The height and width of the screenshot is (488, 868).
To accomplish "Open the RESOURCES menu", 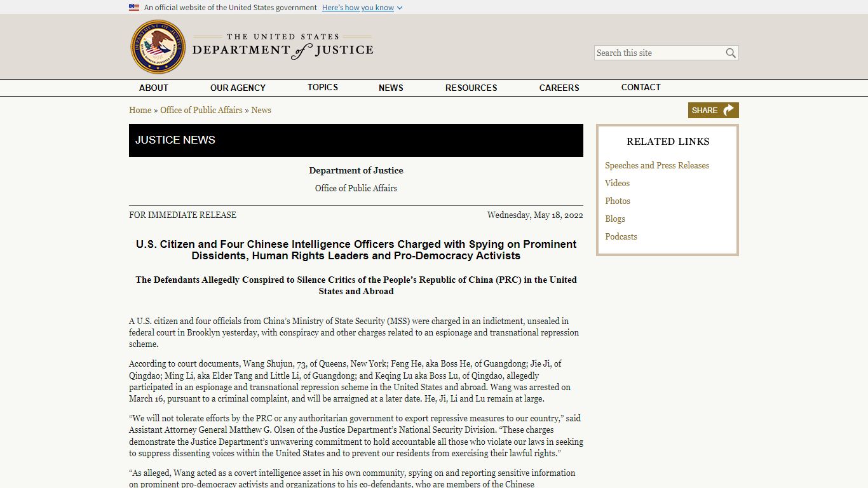I will pyautogui.click(x=471, y=88).
